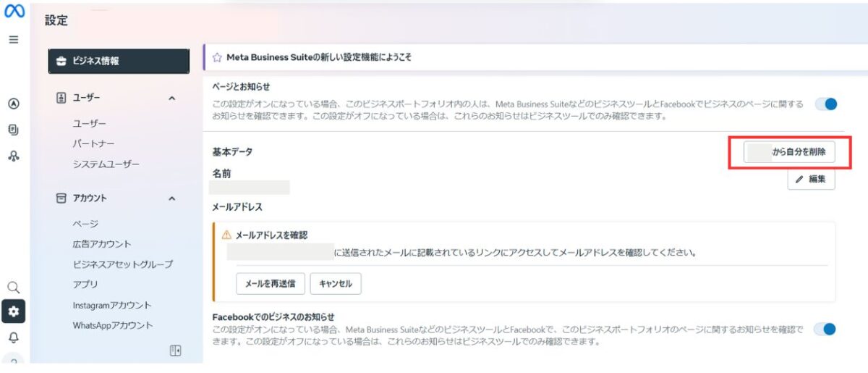Screen dimensions: 868x373
Task: Click the アカウント section archive icon
Action: coord(61,198)
